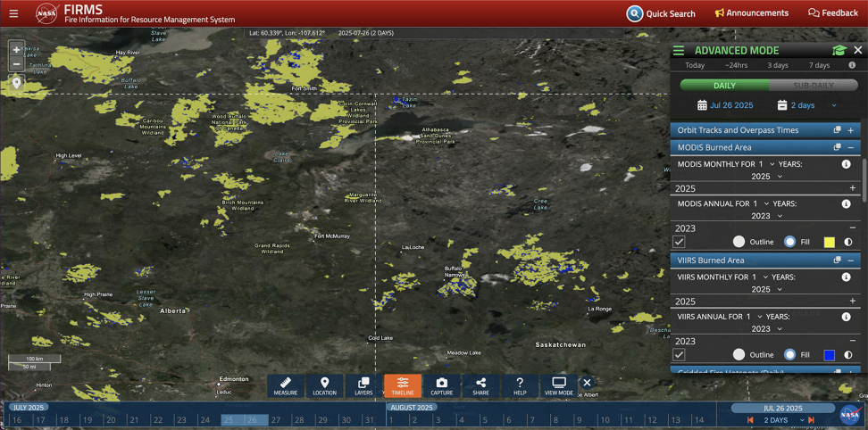Screen dimensions: 868x430
Task: Show info for MODIS Monthly layer
Action: click(x=846, y=164)
